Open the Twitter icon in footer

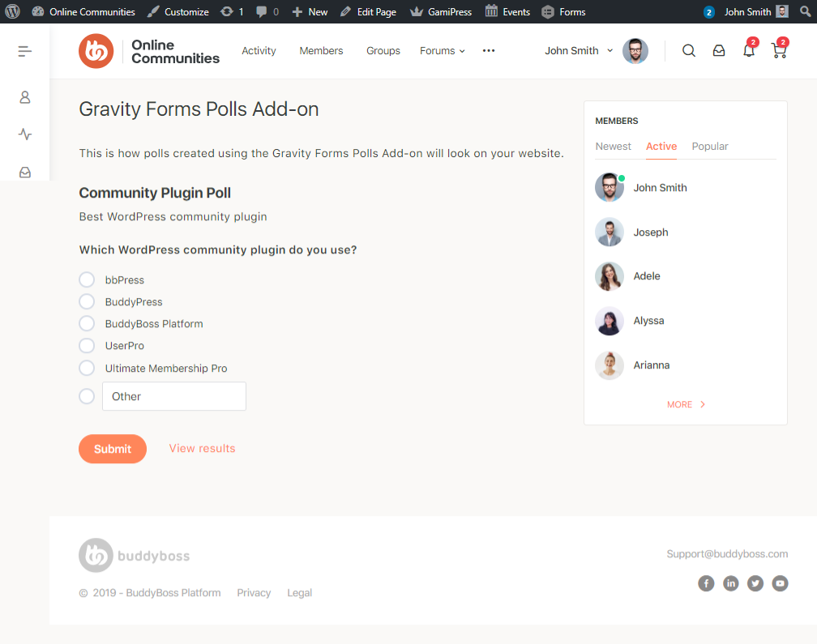pos(755,583)
